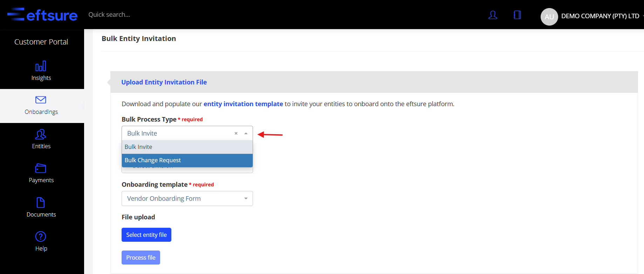Image resolution: width=644 pixels, height=274 pixels.
Task: Click the Help question mark icon
Action: (x=41, y=237)
